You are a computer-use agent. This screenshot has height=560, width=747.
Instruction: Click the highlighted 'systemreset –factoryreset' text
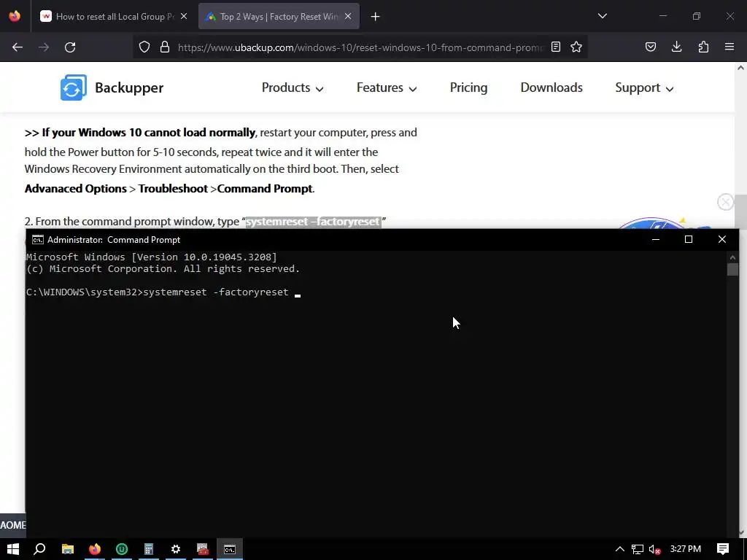(x=313, y=222)
